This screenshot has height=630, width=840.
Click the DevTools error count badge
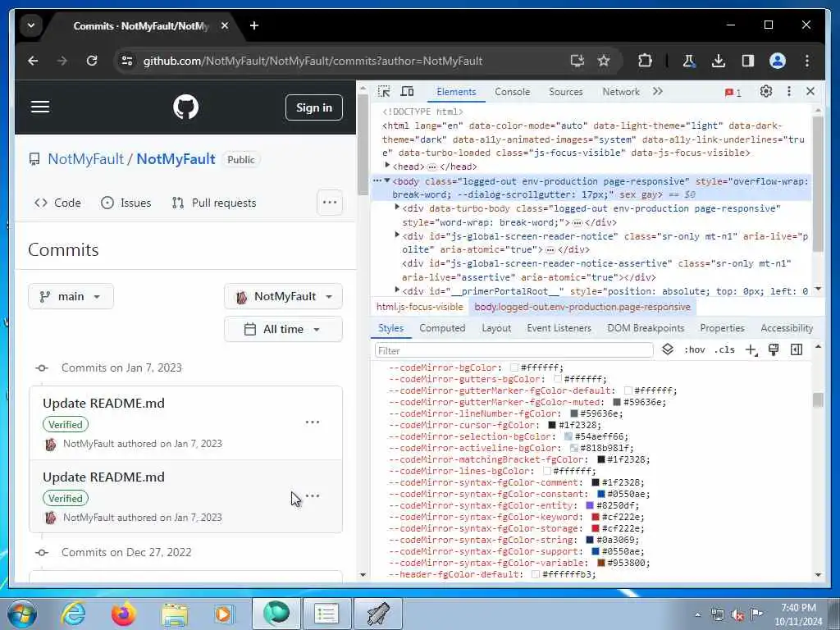(733, 93)
